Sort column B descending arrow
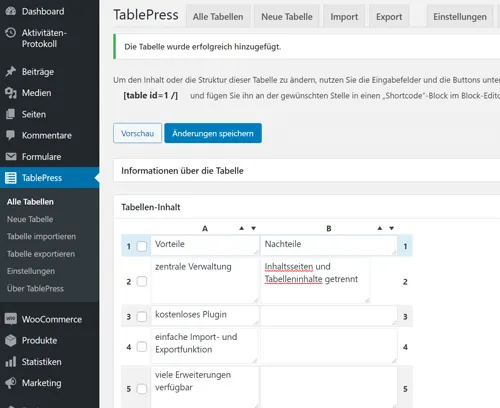The width and height of the screenshot is (500, 408). (392, 228)
